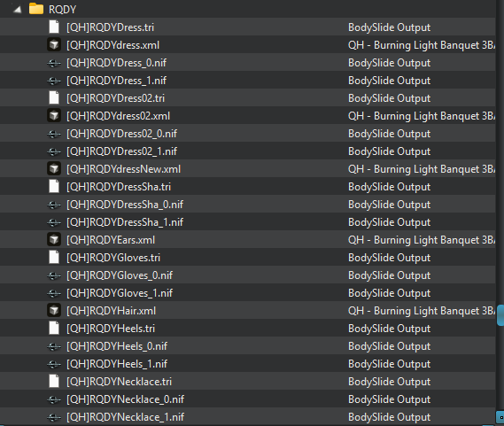Select file name [QH]RQDYDressSha.tri

(119, 187)
